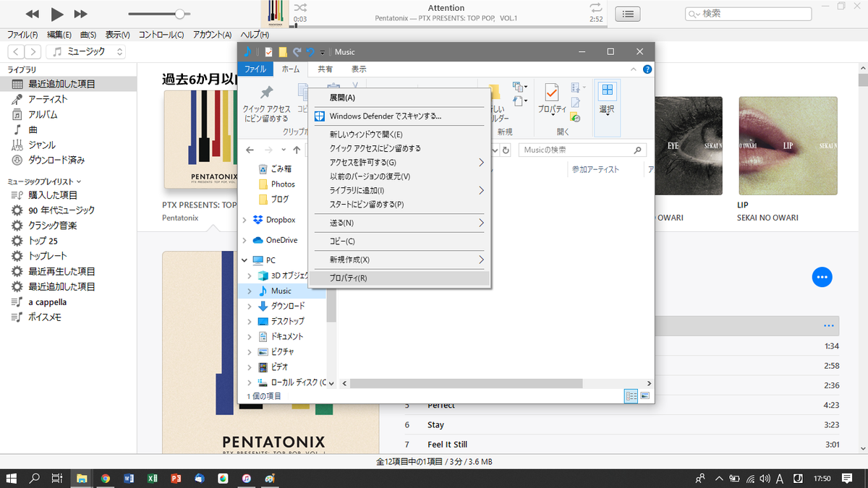
Task: Open Excel from the taskbar
Action: pos(153,478)
